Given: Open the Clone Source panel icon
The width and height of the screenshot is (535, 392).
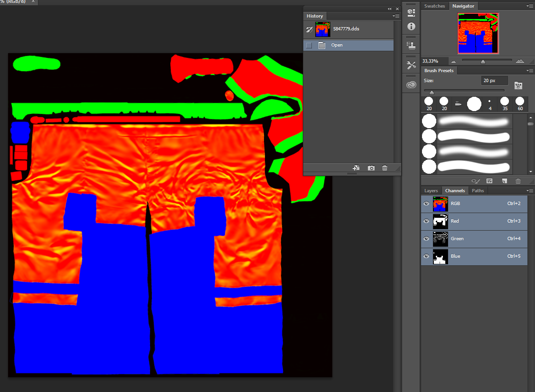Looking at the screenshot, I should click(411, 46).
